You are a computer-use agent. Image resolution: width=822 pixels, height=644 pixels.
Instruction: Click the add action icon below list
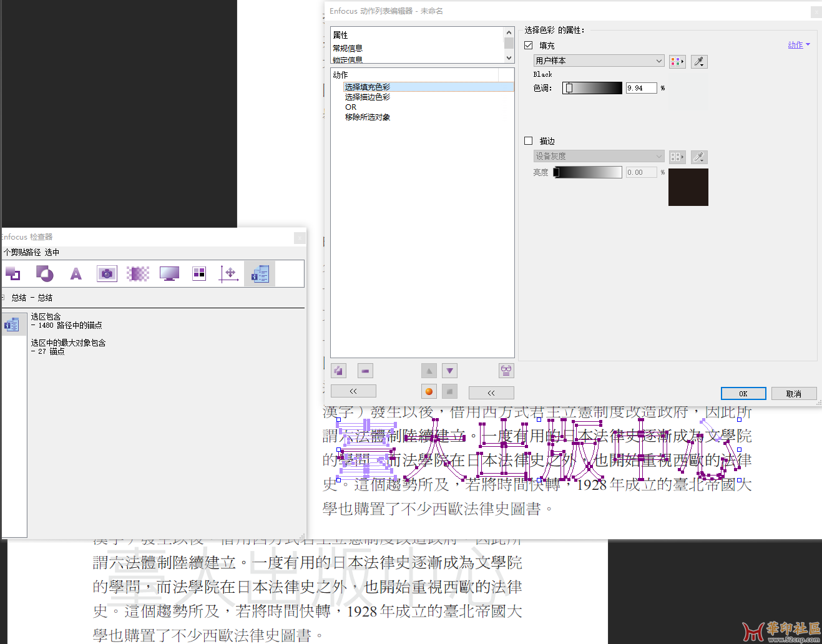338,371
